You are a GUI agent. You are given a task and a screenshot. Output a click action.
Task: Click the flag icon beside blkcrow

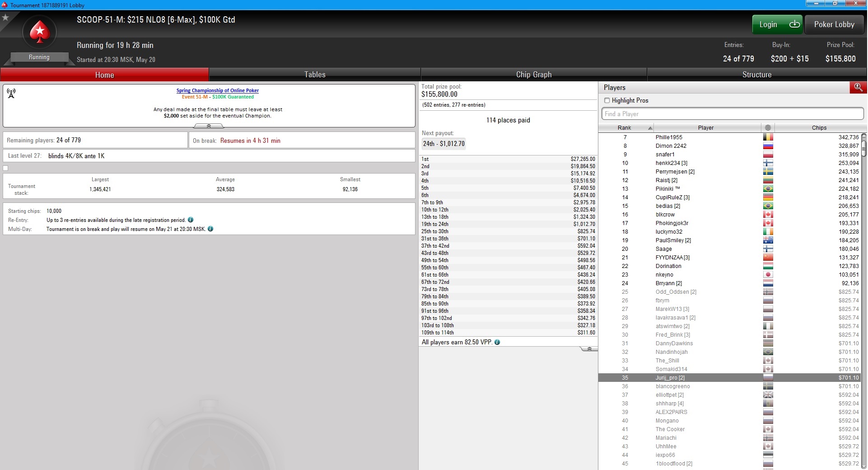[768, 215]
